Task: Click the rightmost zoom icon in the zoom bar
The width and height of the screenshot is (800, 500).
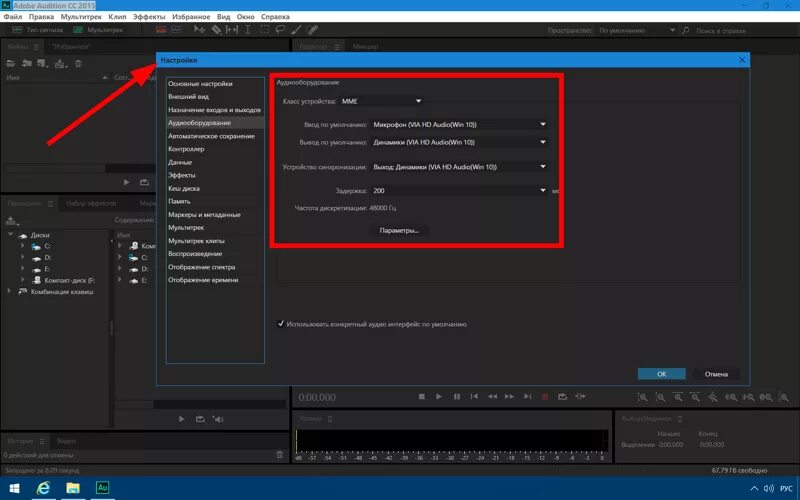Action: click(784, 397)
